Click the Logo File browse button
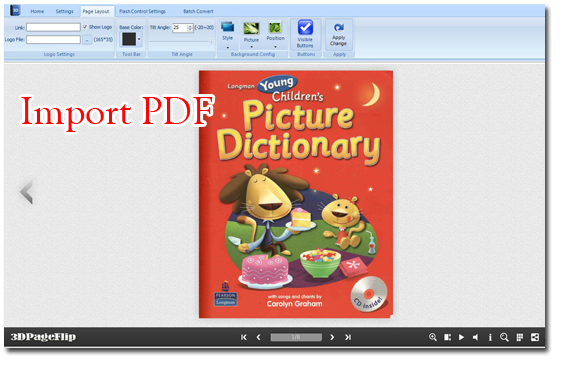 click(x=87, y=40)
